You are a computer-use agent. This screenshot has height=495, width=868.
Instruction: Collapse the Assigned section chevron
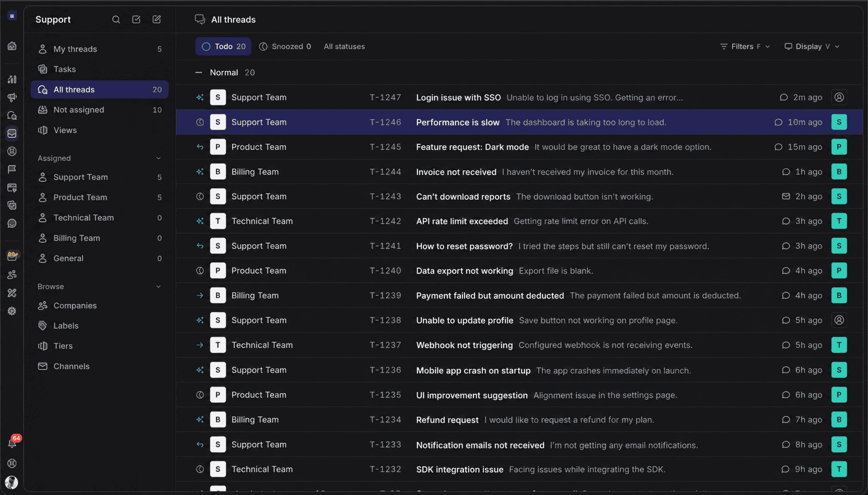tap(158, 158)
